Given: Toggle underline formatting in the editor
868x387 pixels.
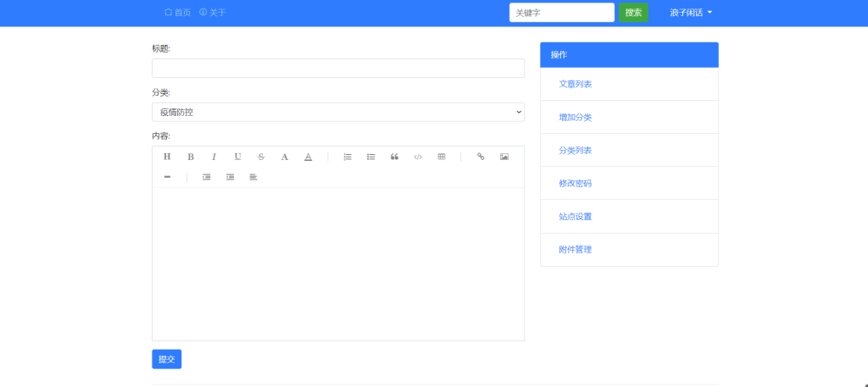Looking at the screenshot, I should (x=237, y=157).
